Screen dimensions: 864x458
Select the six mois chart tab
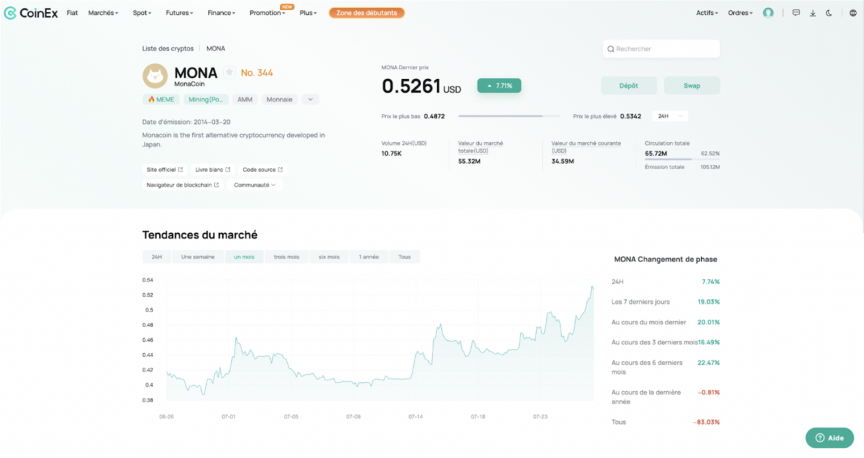pos(329,257)
